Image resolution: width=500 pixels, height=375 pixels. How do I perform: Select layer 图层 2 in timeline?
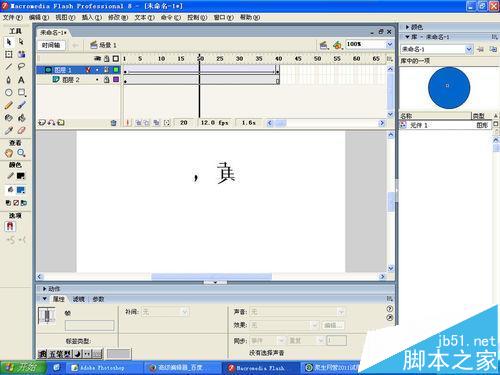pos(71,80)
